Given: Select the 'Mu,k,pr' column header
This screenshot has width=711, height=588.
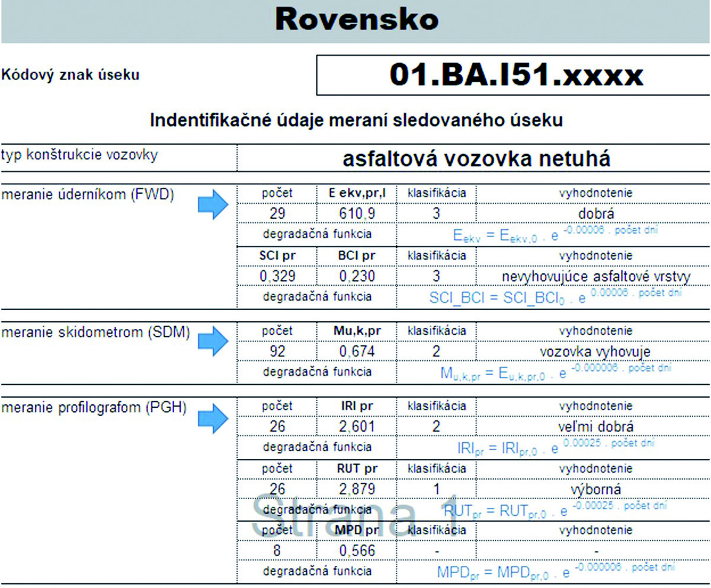Looking at the screenshot, I should (356, 331).
